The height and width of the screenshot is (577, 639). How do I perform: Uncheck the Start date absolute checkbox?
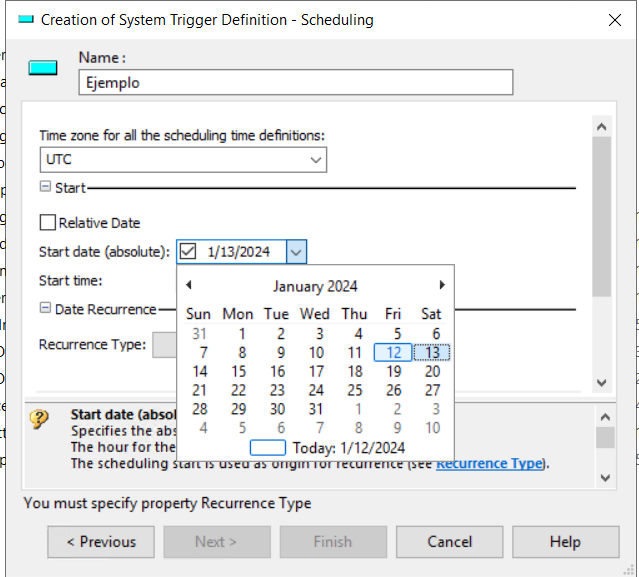pos(188,251)
